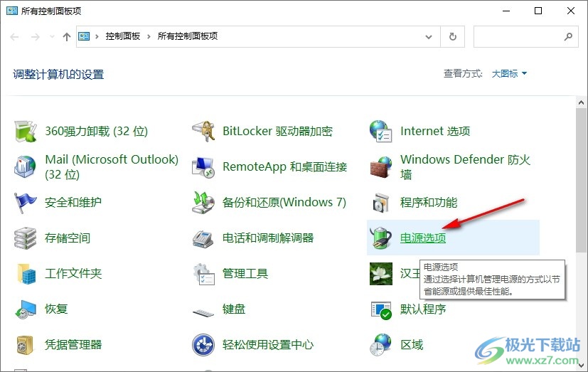Expand the chevron before 控制面板 in the address bar
Screen dimensions: 588x372
click(97, 36)
